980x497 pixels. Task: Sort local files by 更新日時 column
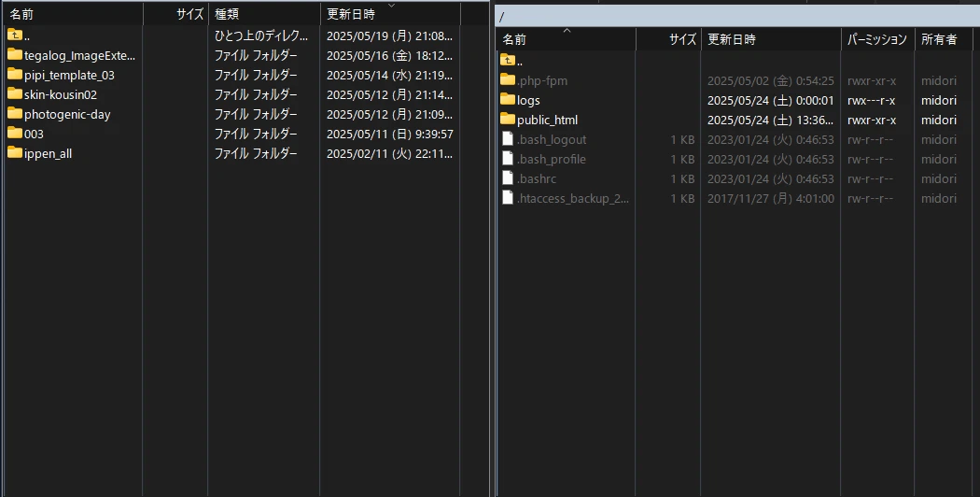pos(391,14)
